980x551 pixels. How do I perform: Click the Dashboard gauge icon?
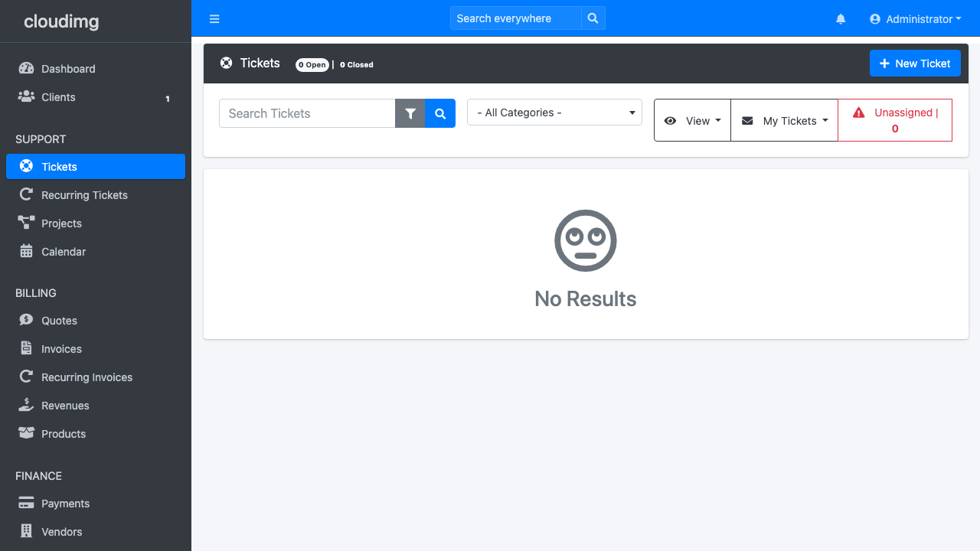coord(26,68)
